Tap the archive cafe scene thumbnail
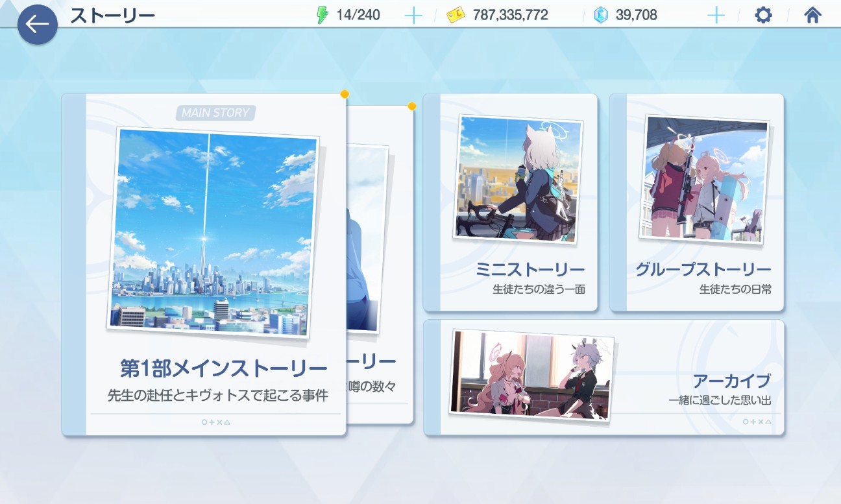 531,374
